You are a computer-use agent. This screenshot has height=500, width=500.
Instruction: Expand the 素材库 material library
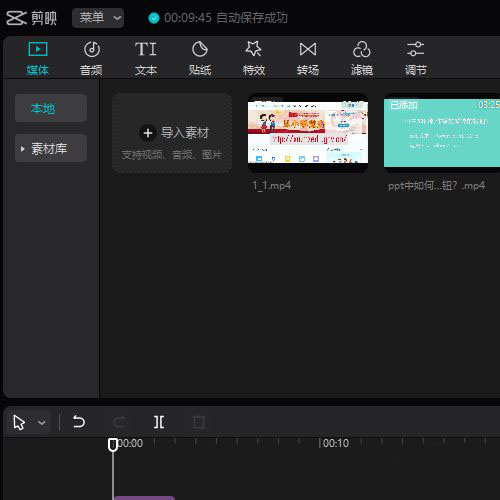pyautogui.click(x=51, y=148)
